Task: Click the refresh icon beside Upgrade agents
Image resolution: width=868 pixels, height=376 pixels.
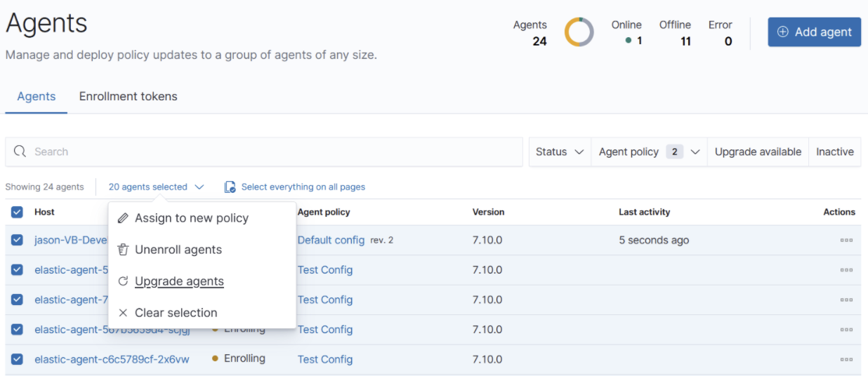Action: (123, 281)
